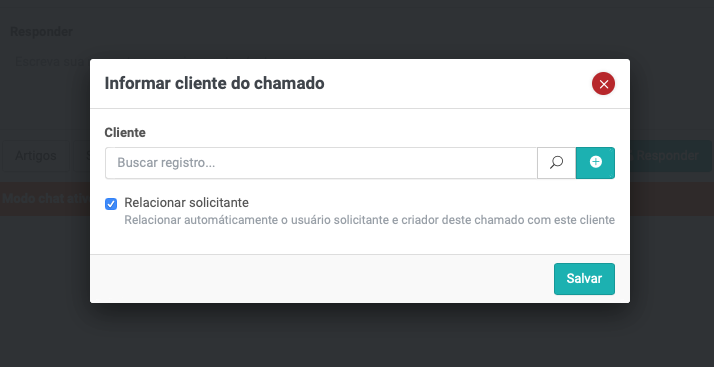
Task: Click the teal plus icon to add client
Action: pos(595,163)
